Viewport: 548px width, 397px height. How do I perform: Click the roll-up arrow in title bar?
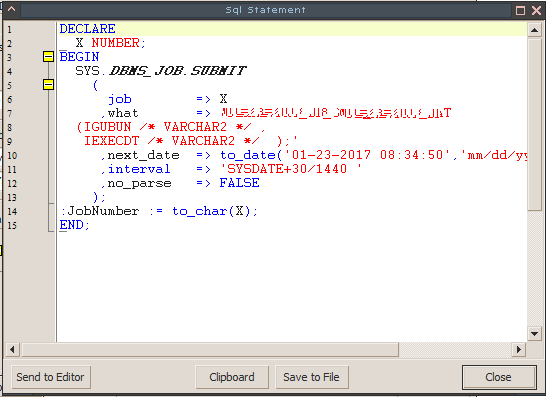(x=11, y=9)
